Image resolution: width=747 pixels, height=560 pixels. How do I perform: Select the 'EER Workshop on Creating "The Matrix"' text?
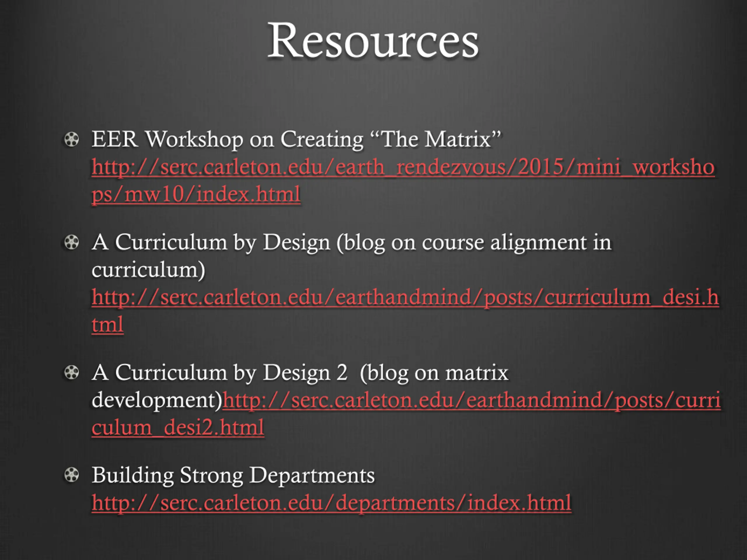(296, 139)
